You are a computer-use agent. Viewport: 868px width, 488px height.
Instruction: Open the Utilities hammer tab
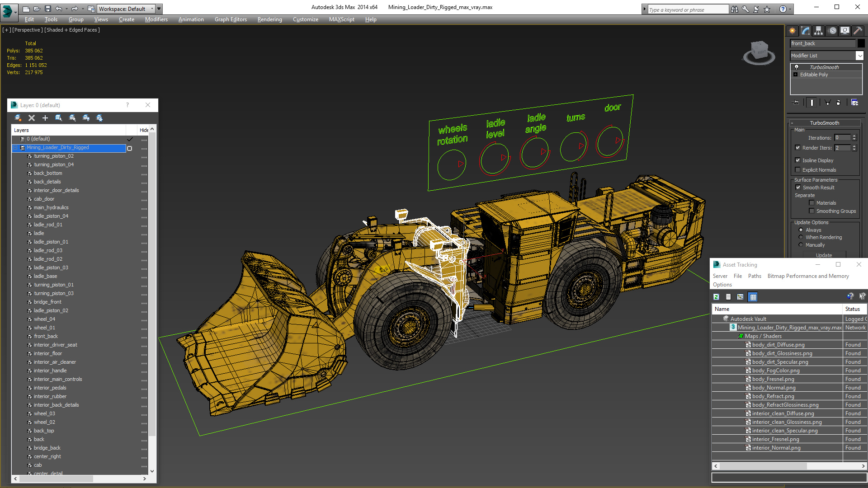[x=858, y=31]
